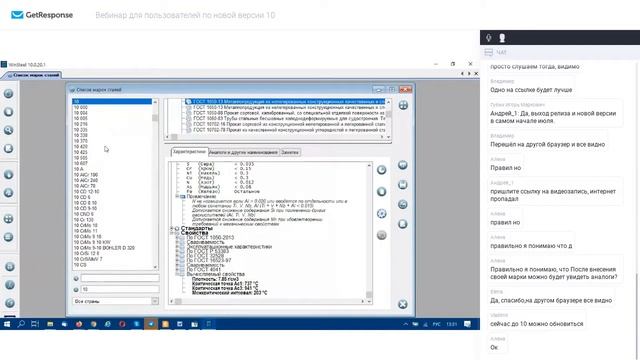Click the round icon left of the empty search field
This screenshot has width=640, height=360.
pos(76,278)
